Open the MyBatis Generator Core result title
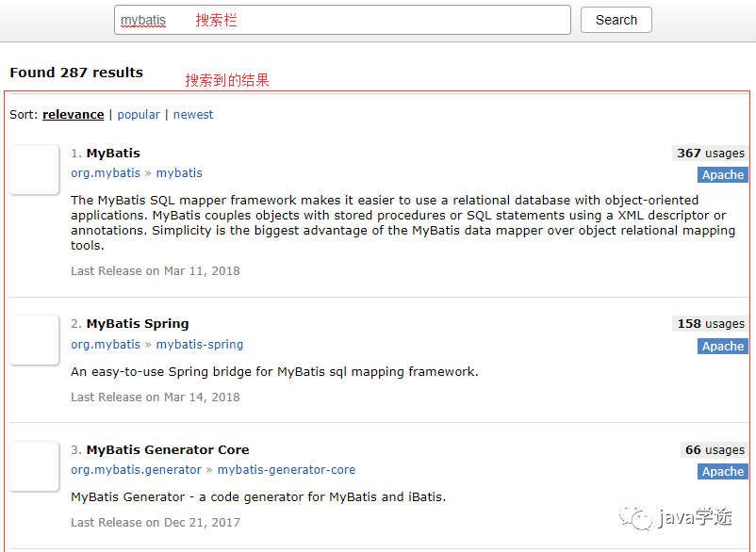This screenshot has width=756, height=552. click(168, 450)
